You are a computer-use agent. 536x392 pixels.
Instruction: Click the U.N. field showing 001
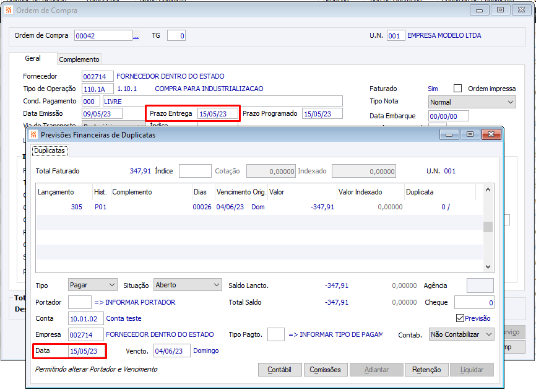coord(396,35)
